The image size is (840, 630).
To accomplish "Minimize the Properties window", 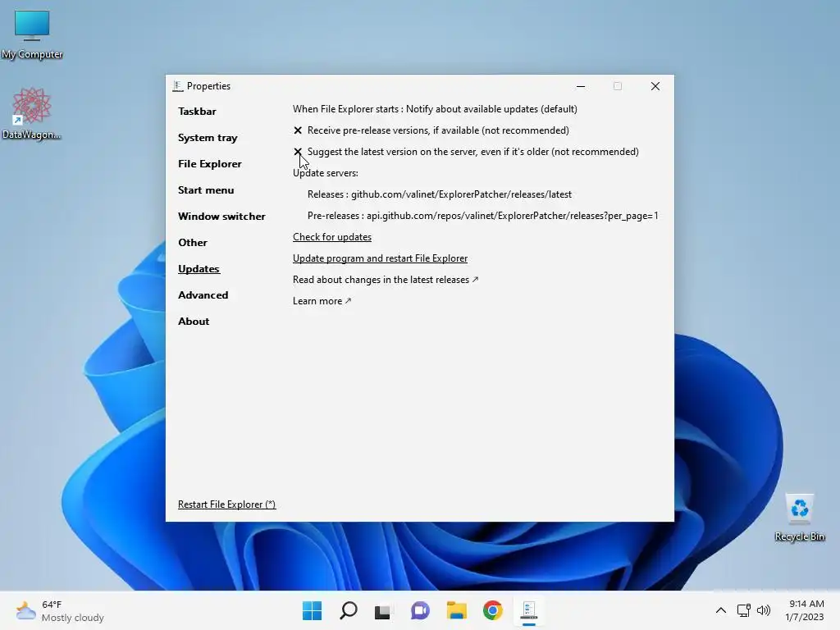I will (x=581, y=86).
